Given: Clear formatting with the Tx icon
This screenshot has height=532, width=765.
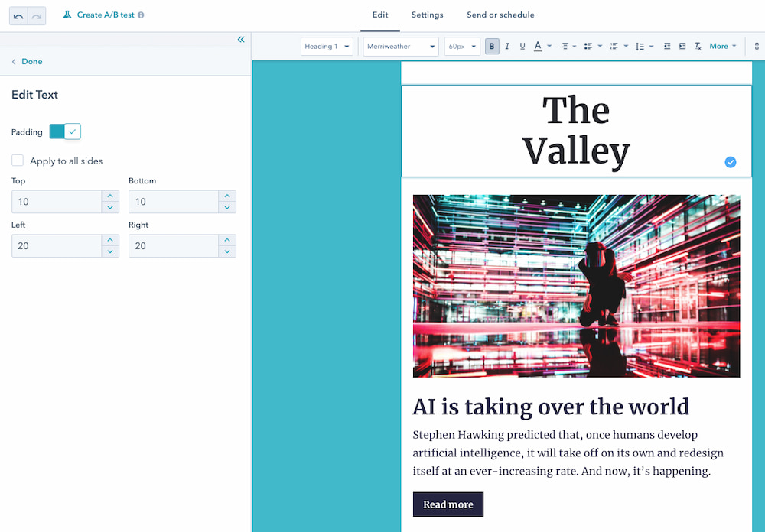Looking at the screenshot, I should coord(698,46).
